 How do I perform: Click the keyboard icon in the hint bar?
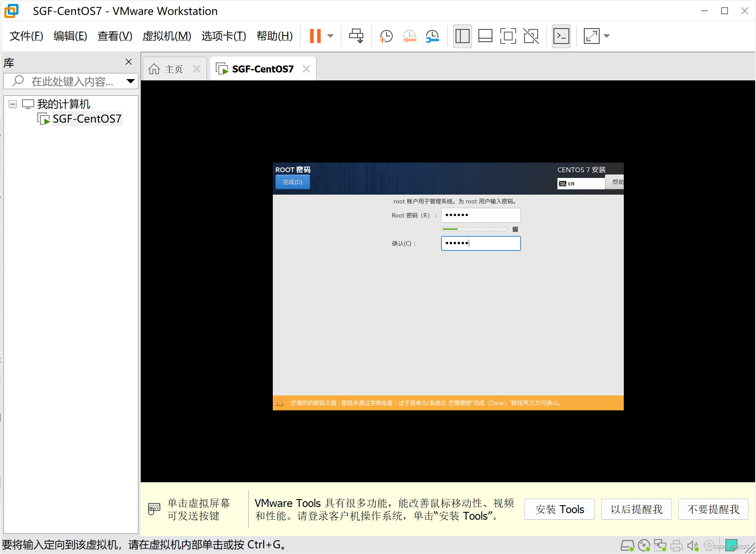coord(154,509)
